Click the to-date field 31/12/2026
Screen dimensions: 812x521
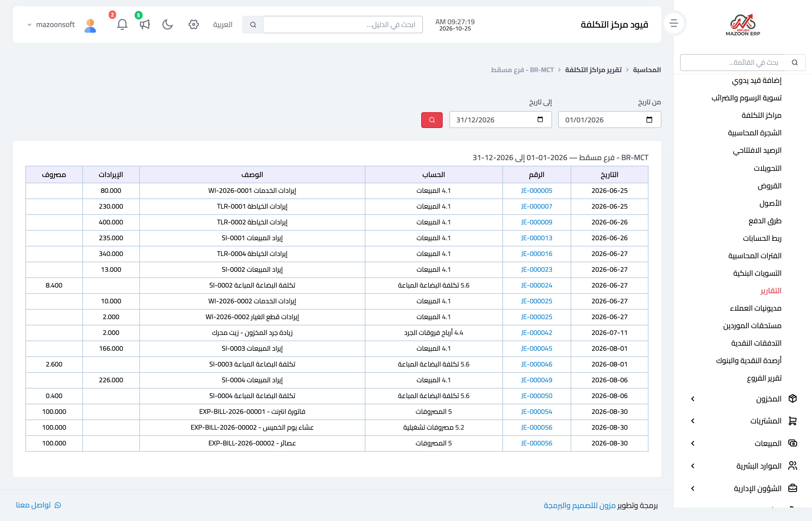click(x=500, y=120)
